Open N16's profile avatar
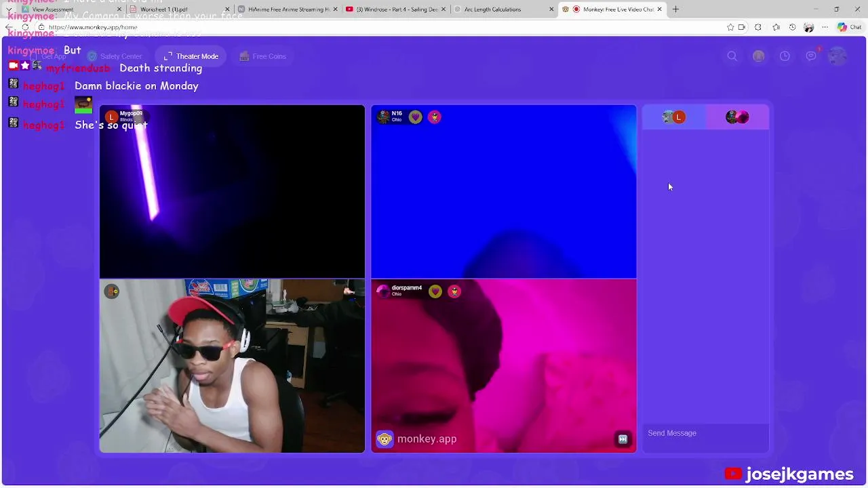 (383, 117)
